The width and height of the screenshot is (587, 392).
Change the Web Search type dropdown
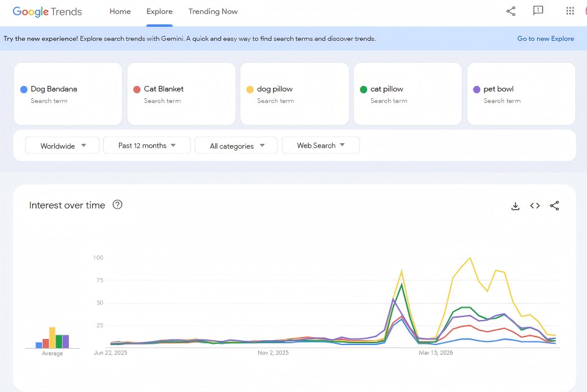321,145
